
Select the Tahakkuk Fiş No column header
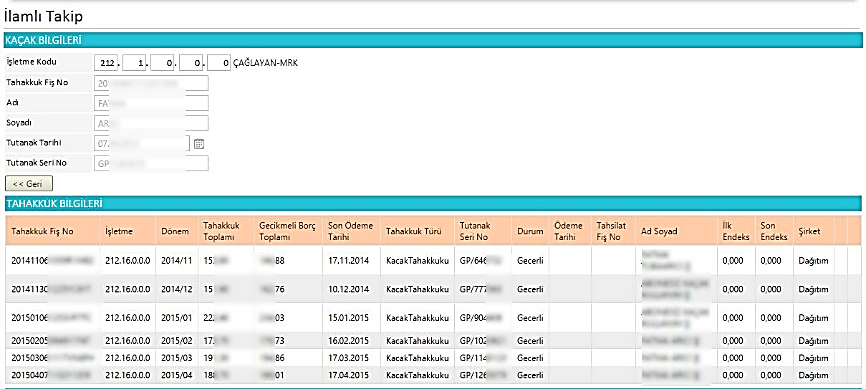click(x=52, y=231)
